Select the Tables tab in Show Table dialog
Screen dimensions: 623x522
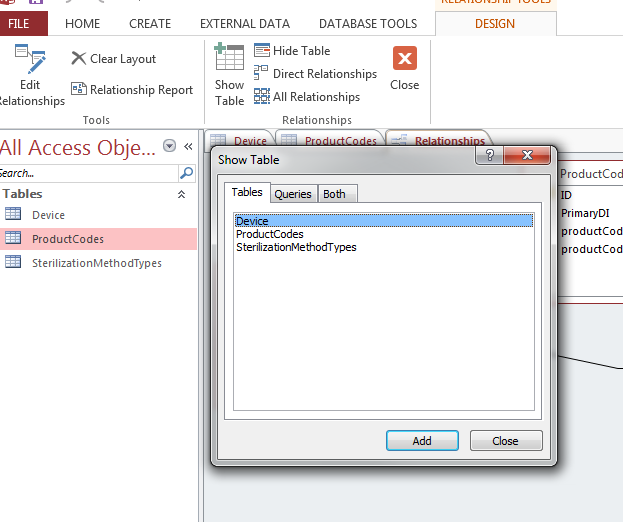247,192
